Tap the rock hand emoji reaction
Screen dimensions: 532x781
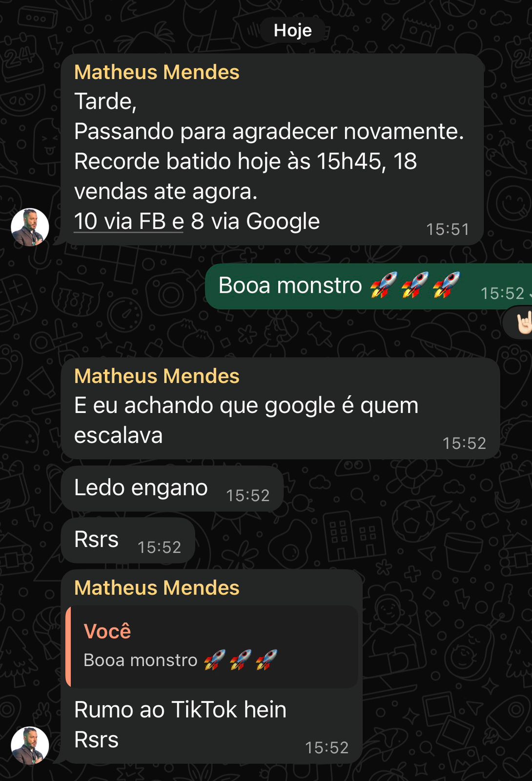click(521, 322)
